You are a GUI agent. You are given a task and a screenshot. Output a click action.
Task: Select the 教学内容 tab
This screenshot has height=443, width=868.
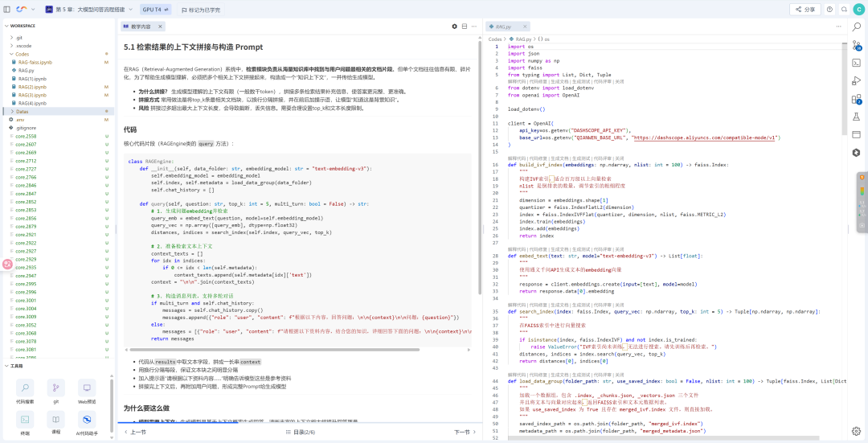coord(140,27)
